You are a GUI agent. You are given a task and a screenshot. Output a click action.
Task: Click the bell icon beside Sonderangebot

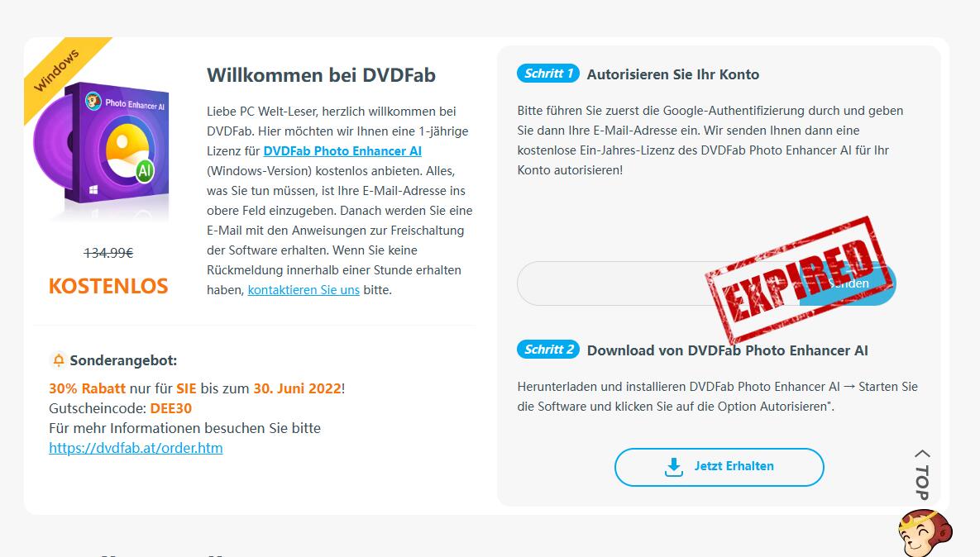click(58, 360)
